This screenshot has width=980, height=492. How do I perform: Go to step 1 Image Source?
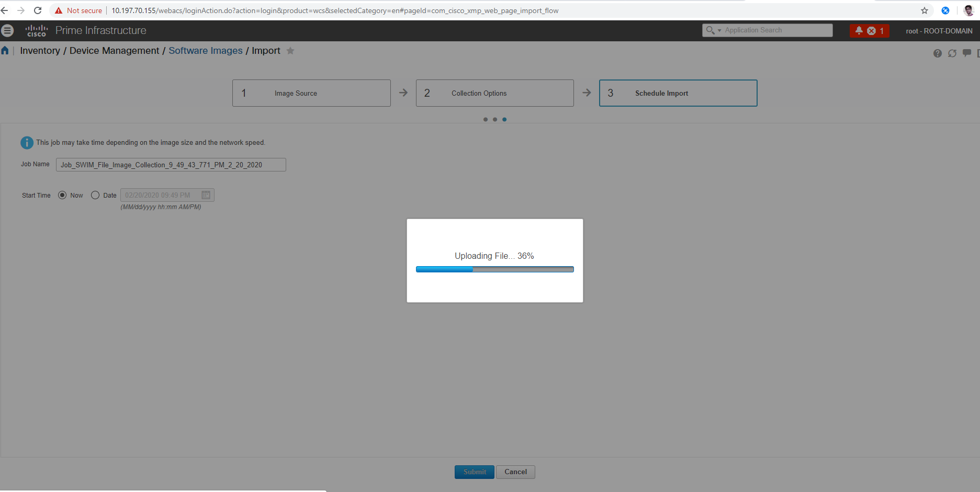311,93
